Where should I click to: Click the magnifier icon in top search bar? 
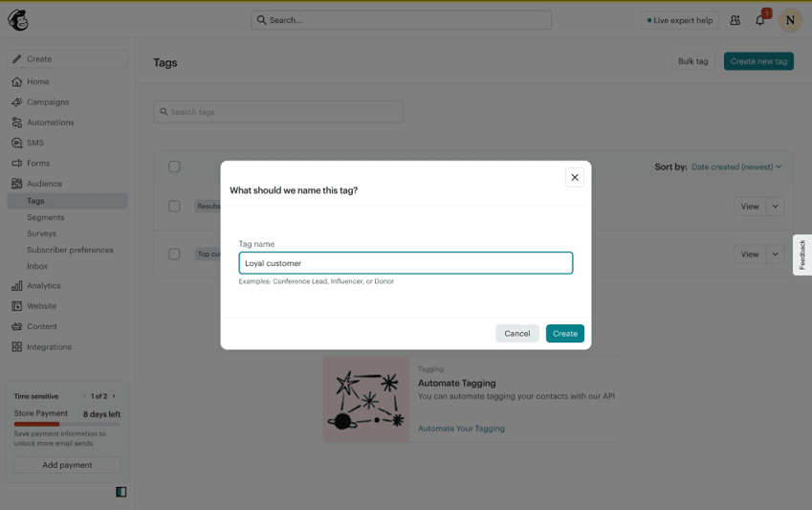(x=261, y=20)
